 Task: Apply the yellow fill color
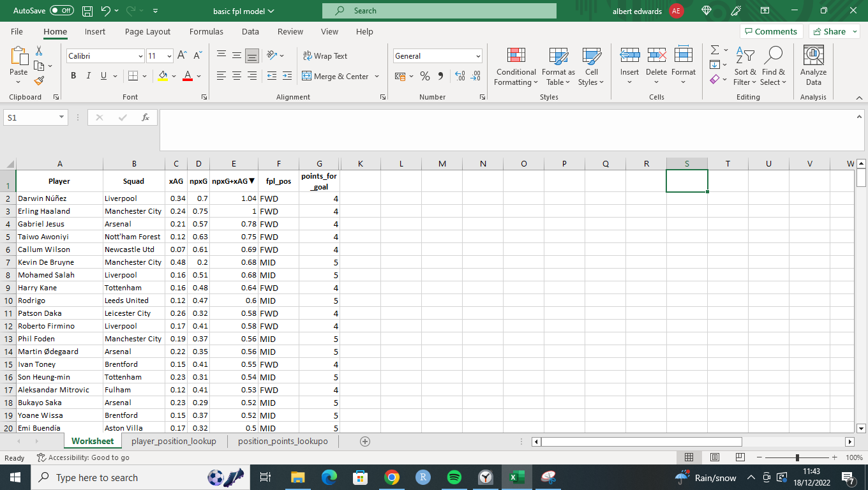point(163,76)
